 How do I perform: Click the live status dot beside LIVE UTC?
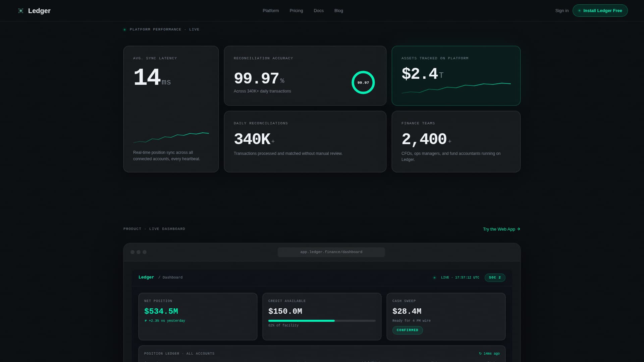(x=434, y=278)
